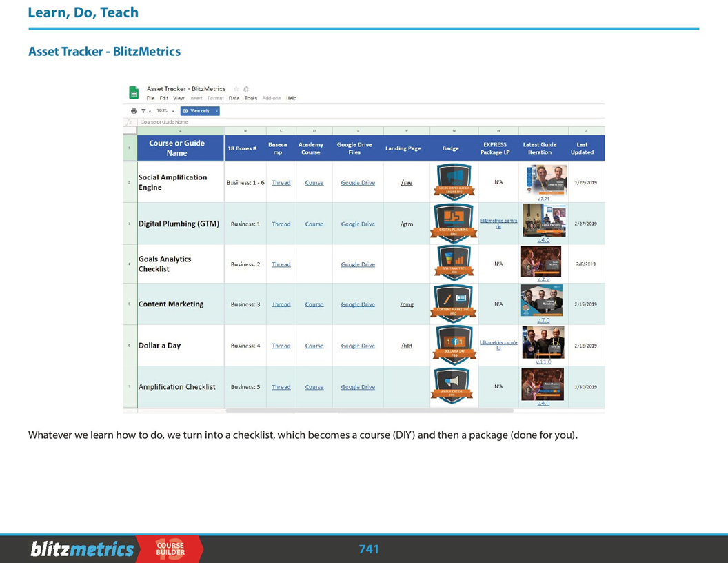
Task: Open the zoom 100% dropdown
Action: pyautogui.click(x=165, y=111)
